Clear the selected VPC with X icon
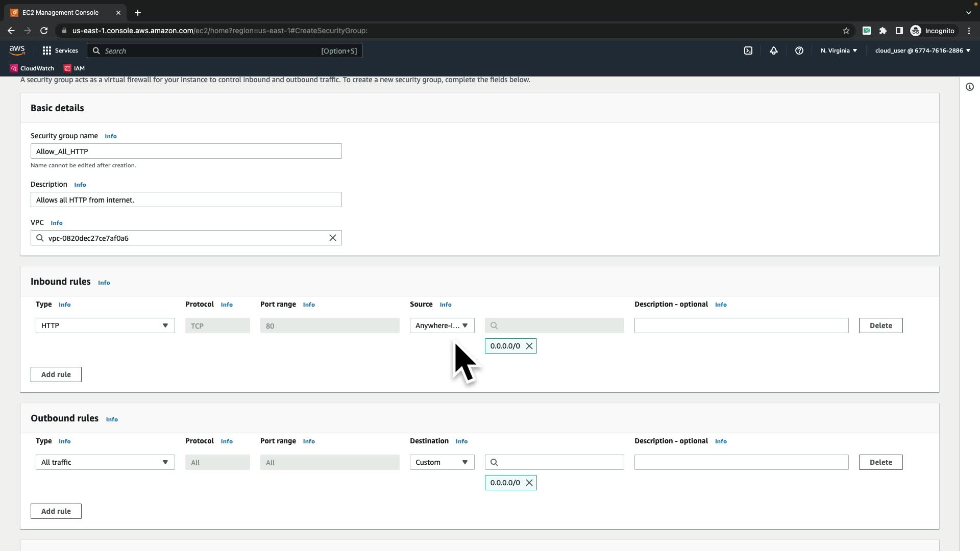 click(333, 238)
